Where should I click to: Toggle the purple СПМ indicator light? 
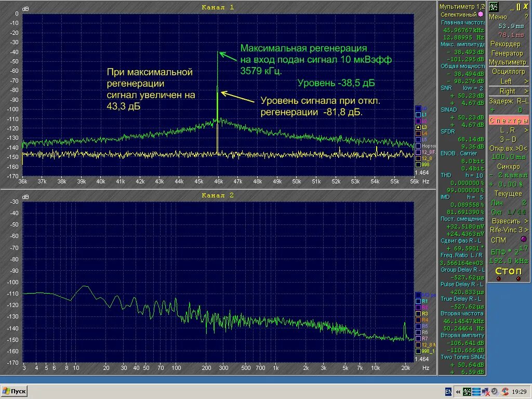[524, 239]
